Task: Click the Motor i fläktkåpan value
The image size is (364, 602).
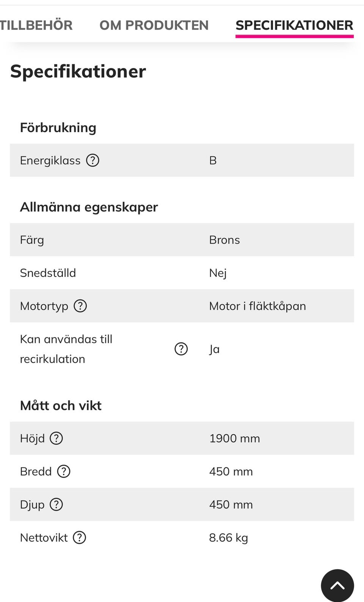Action: 257,306
